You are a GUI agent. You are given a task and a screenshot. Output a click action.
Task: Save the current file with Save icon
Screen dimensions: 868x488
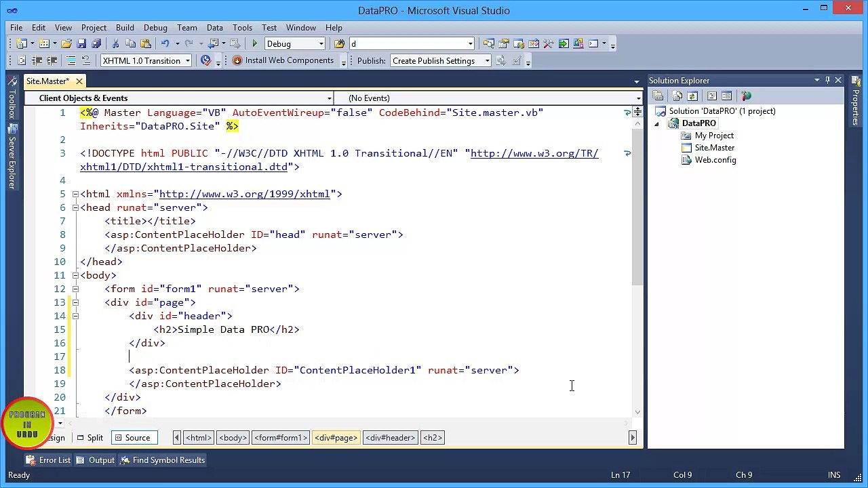pos(81,43)
